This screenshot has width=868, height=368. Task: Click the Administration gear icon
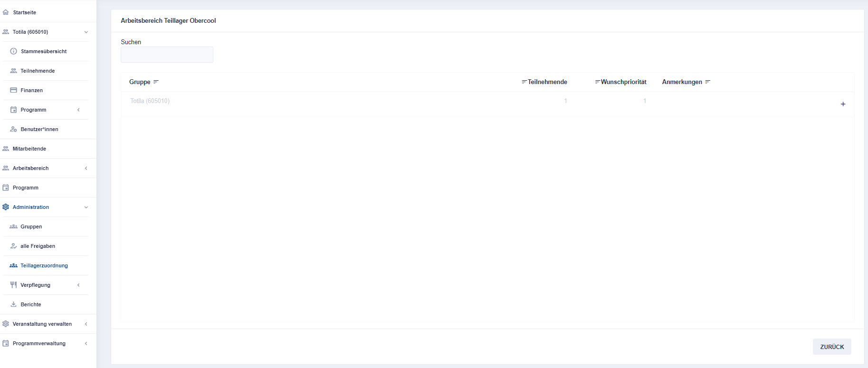point(6,207)
